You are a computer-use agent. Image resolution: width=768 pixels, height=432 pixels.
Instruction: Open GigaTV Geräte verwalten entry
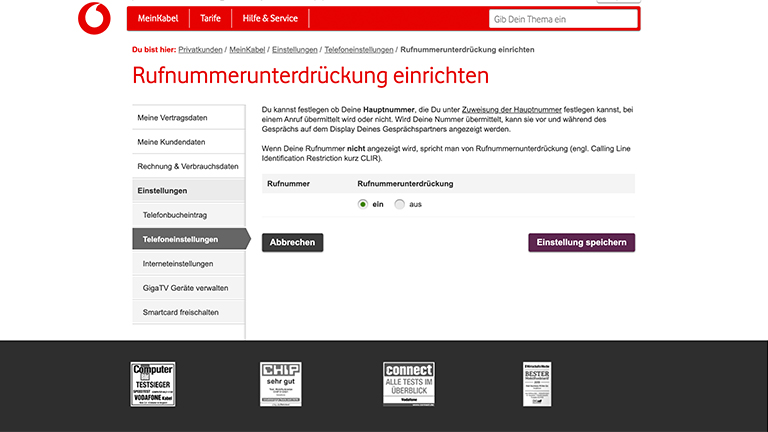point(189,288)
